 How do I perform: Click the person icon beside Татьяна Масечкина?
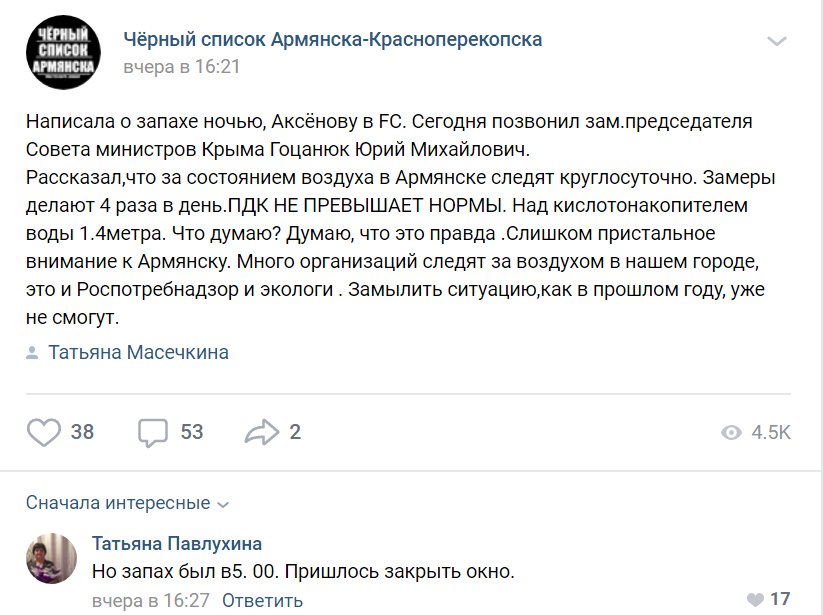pyautogui.click(x=32, y=352)
